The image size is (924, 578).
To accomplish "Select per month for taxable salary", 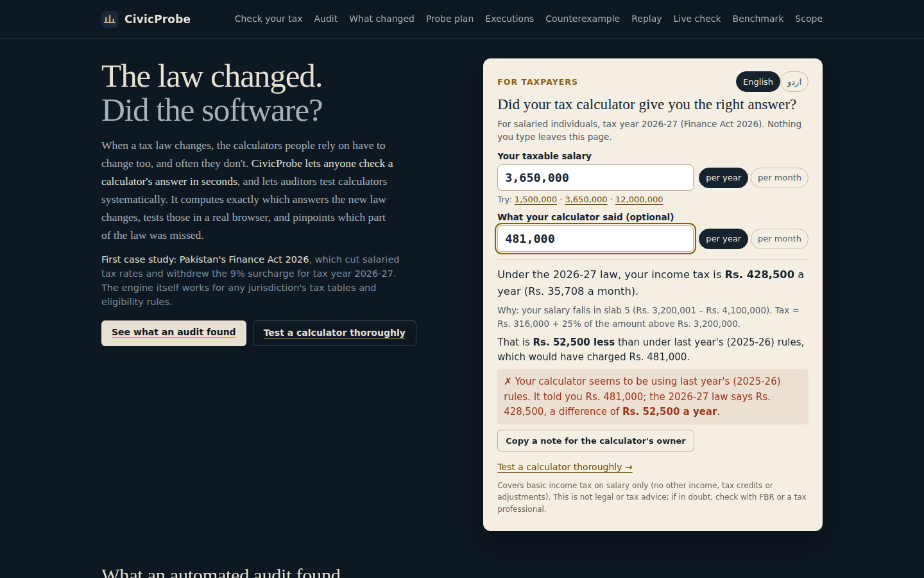I will click(x=780, y=178).
